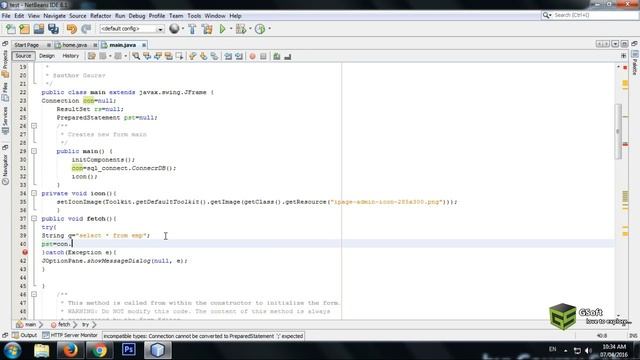Click the New Project icon
640x360 pixels.
tap(24, 29)
